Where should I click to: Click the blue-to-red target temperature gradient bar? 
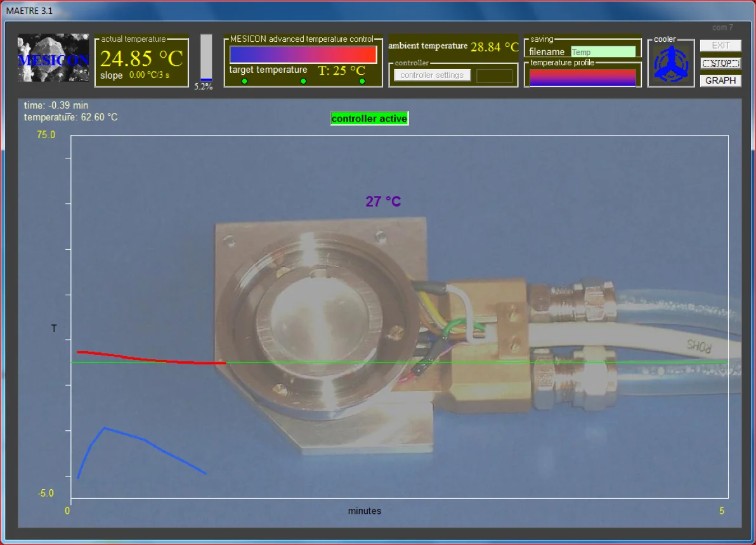coord(303,54)
